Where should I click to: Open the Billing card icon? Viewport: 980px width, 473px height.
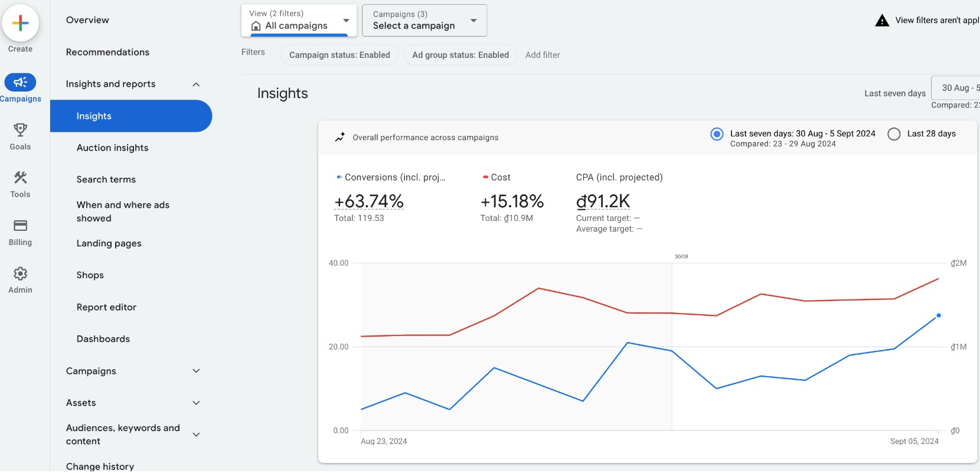coord(20,226)
